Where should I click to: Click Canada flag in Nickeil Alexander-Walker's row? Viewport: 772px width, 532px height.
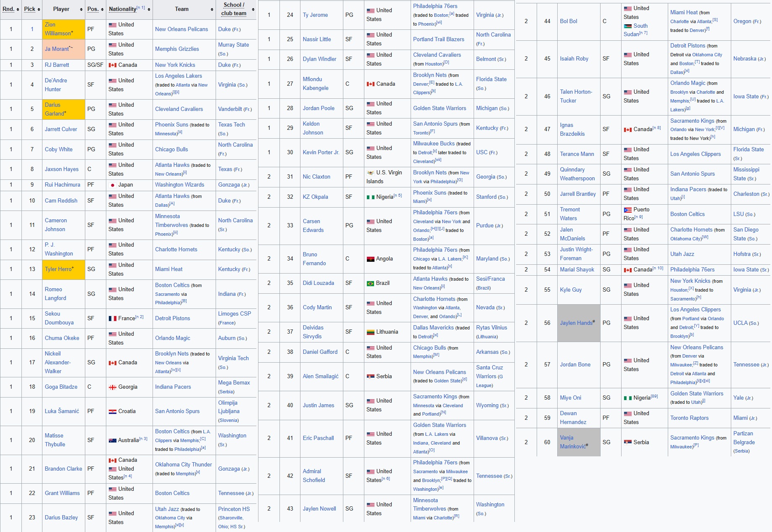coord(112,363)
